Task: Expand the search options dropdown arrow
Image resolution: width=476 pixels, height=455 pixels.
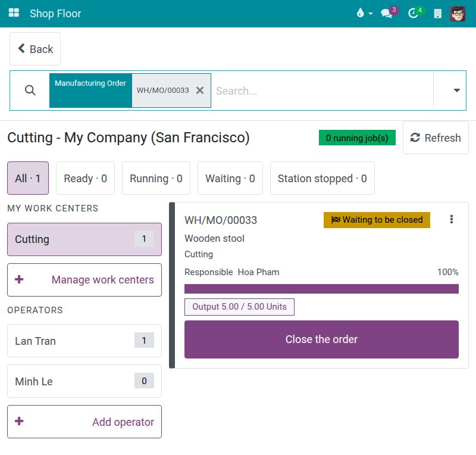Action: click(456, 91)
